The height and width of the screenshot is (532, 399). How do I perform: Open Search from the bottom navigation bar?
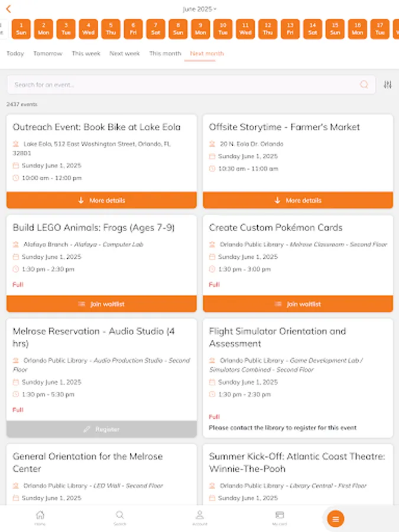point(119,518)
